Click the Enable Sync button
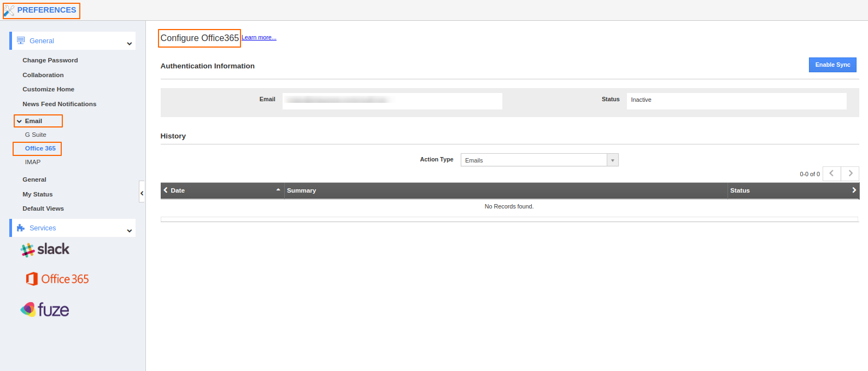Screen dimensions: 868x371 click(832, 65)
